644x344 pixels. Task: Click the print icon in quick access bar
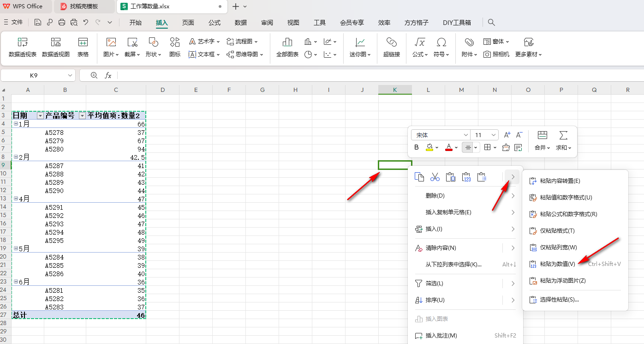[62, 22]
